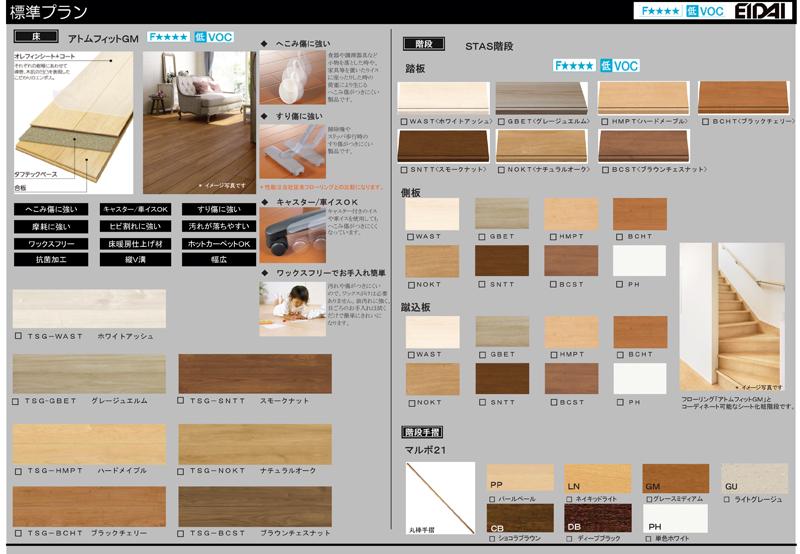Screen dimensions: 800x554
Task: Click the F★★★★ badge in the top header
Action: coord(660,12)
